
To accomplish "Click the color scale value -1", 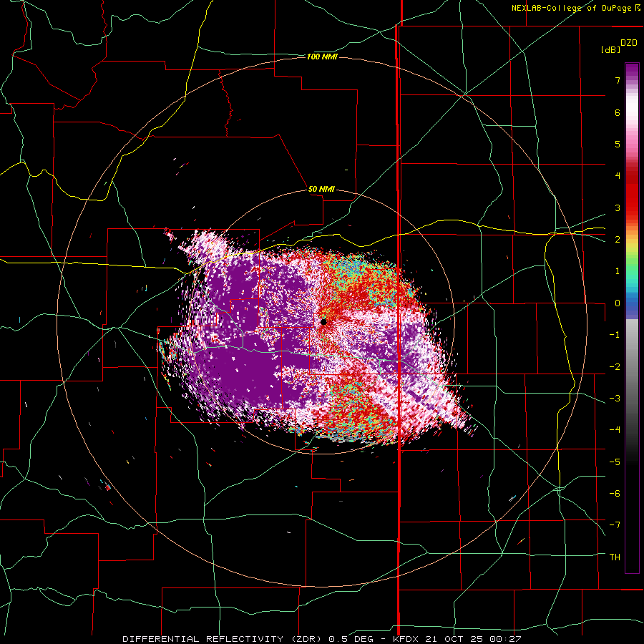I will point(615,335).
